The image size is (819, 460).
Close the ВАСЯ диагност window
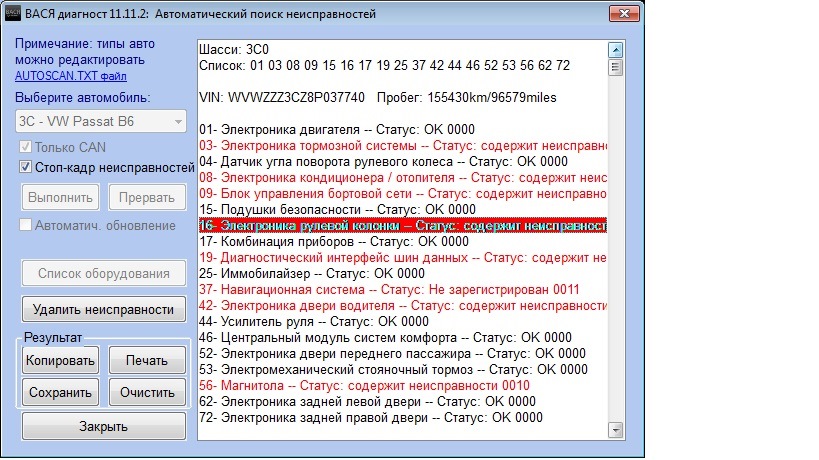pos(624,14)
